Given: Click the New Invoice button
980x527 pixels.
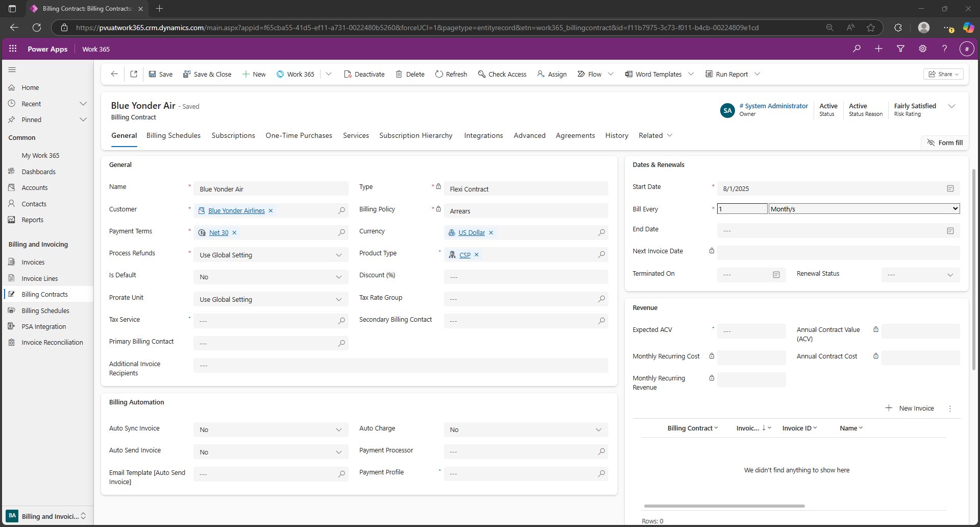Looking at the screenshot, I should pos(910,408).
